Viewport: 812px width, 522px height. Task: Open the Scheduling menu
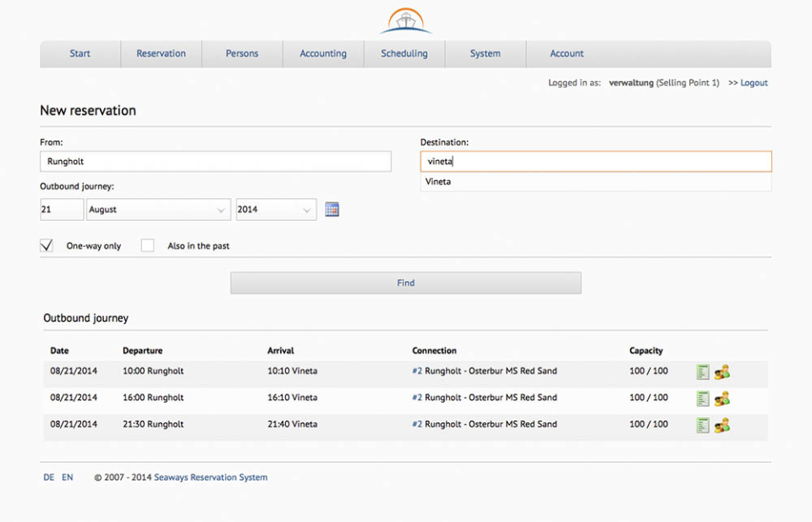click(x=403, y=53)
